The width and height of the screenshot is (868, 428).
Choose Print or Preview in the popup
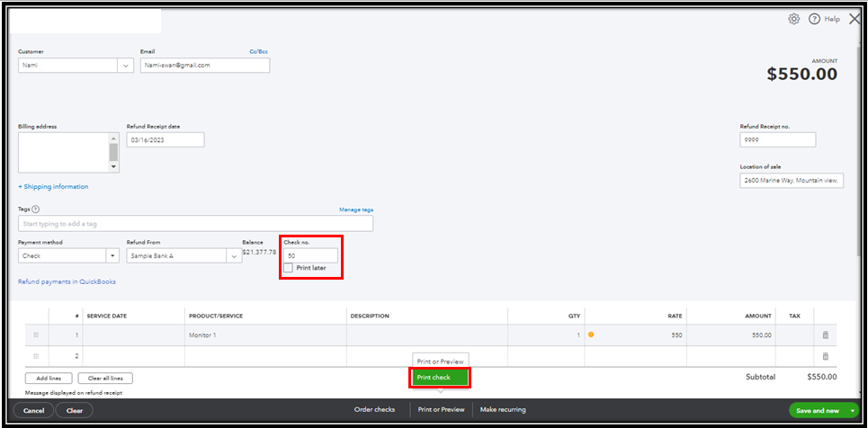coord(440,361)
